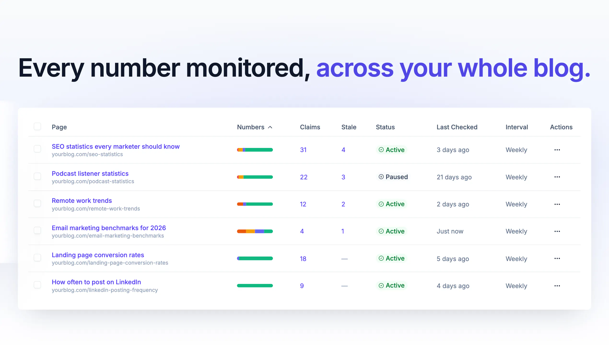Open Landing page conversion rates link
This screenshot has width=609, height=364.
[98, 255]
